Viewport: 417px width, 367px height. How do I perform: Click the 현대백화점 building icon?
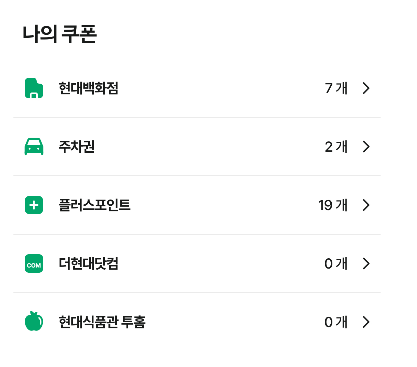click(x=34, y=88)
